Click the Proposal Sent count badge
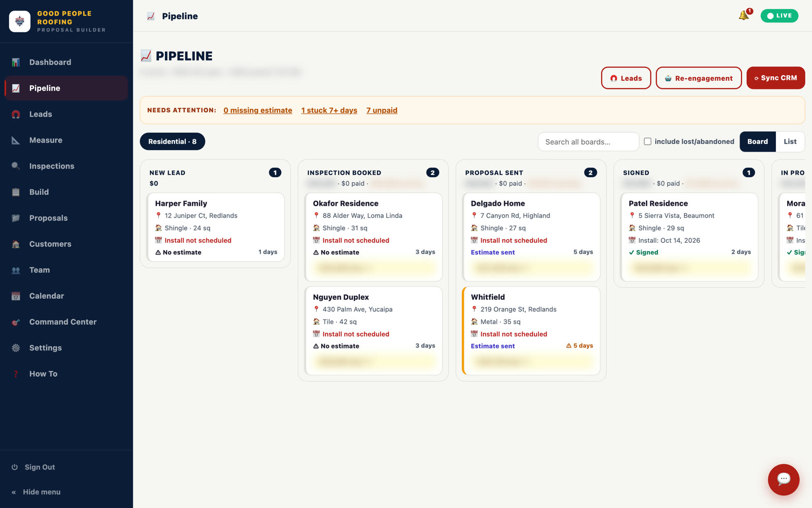 click(591, 173)
